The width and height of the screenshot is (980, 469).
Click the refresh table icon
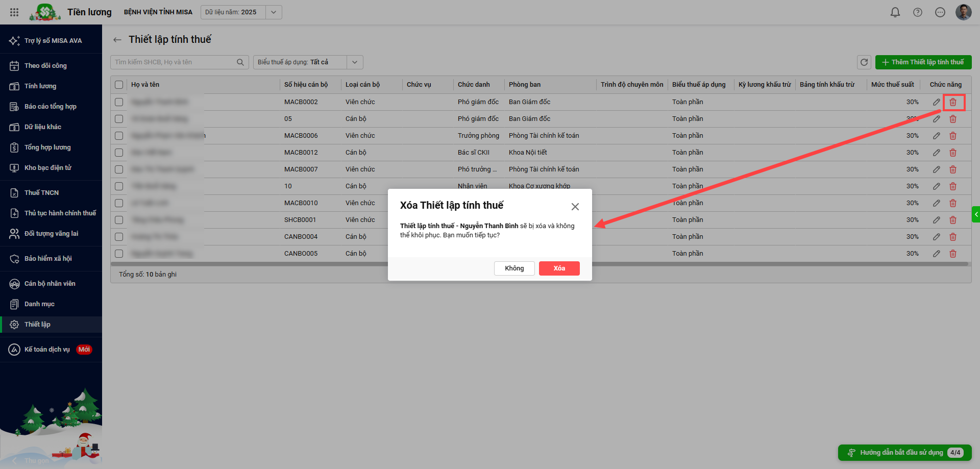(x=864, y=62)
